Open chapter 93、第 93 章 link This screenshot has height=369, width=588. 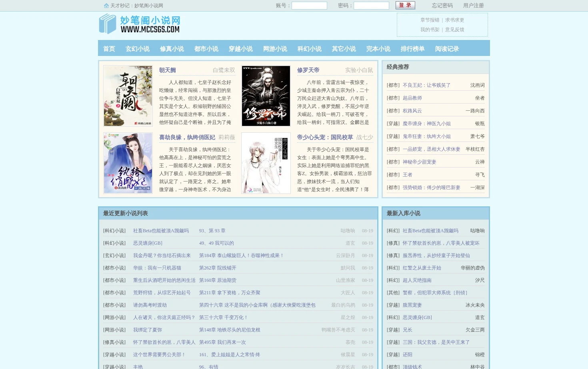point(212,231)
